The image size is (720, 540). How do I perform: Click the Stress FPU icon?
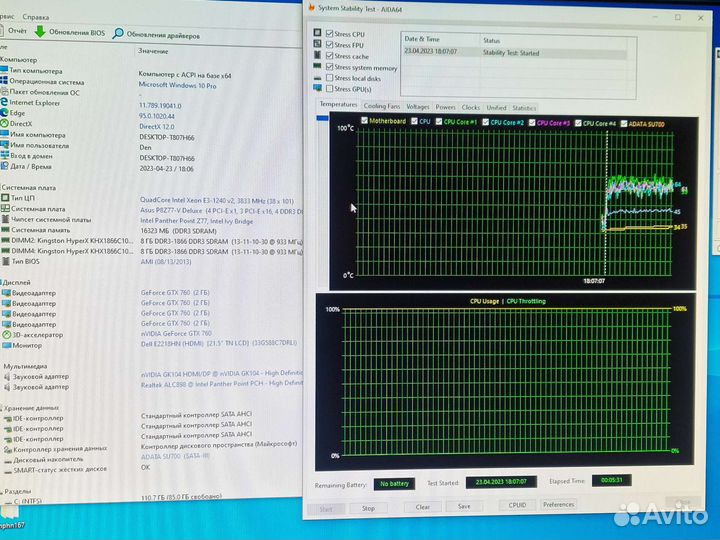317,44
